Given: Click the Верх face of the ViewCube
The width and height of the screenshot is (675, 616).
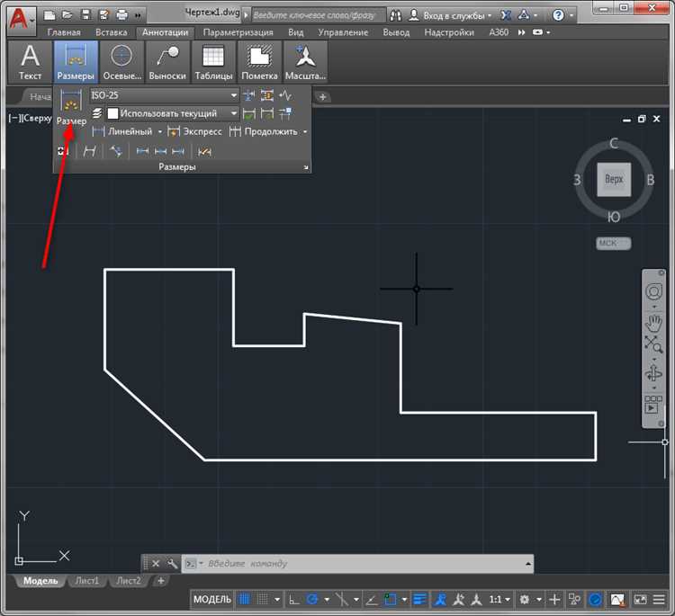Looking at the screenshot, I should [x=614, y=180].
